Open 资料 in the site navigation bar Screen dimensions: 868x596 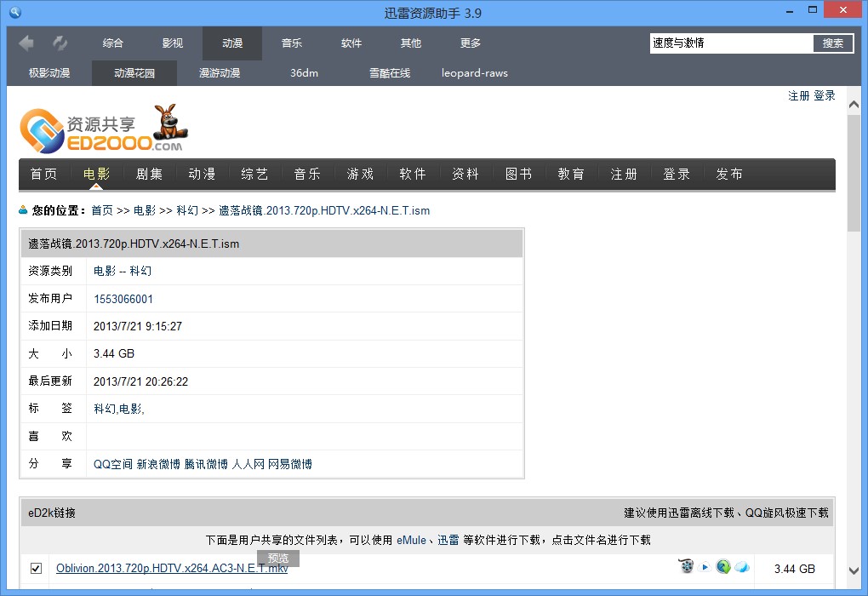[x=465, y=174]
